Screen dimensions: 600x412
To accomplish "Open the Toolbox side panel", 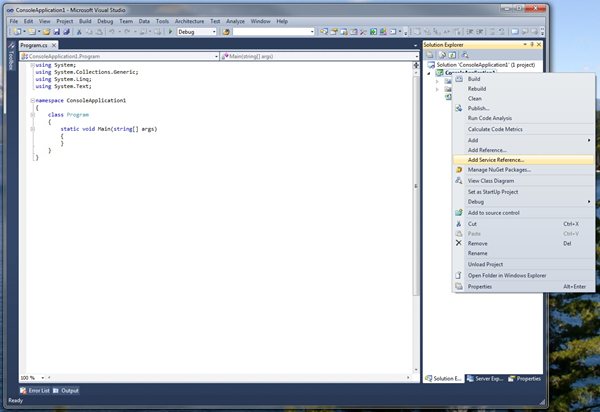I will [11, 57].
